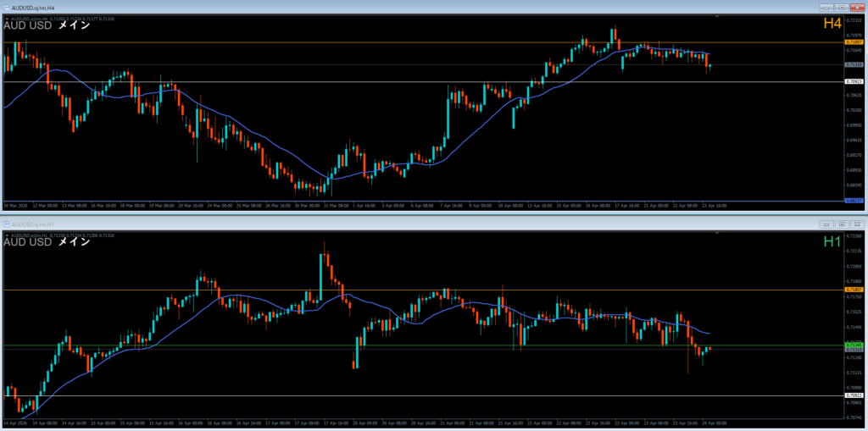Restore down the H4 chart window
This screenshot has width=868, height=431.
pyautogui.click(x=841, y=8)
